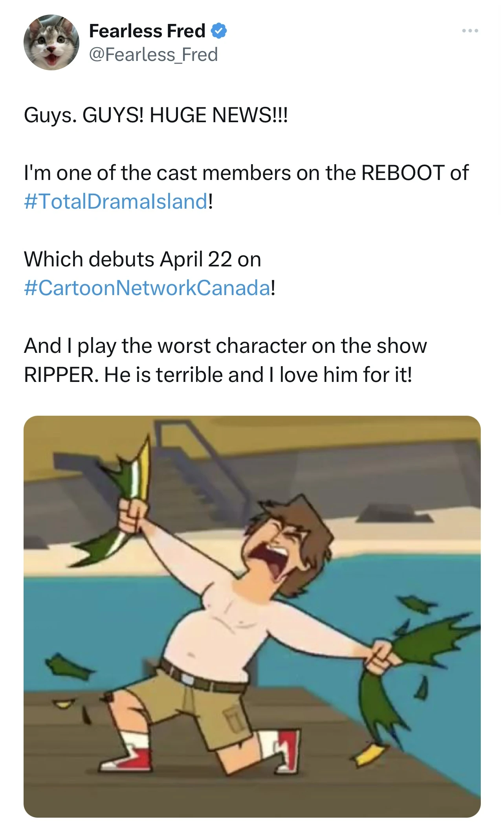Click the word RIPPER in the tweet

click(x=59, y=375)
